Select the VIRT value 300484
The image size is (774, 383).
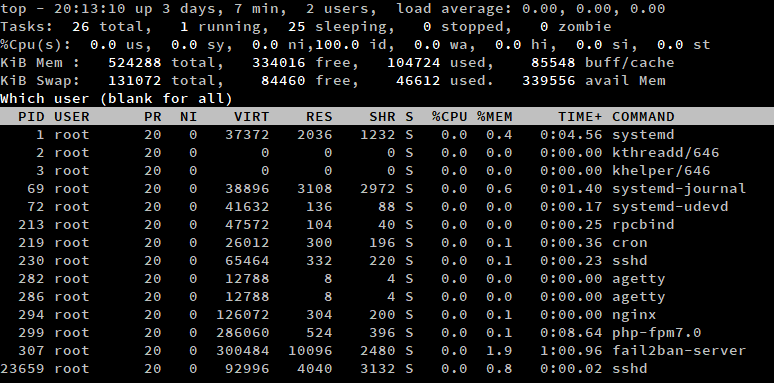[x=243, y=351]
